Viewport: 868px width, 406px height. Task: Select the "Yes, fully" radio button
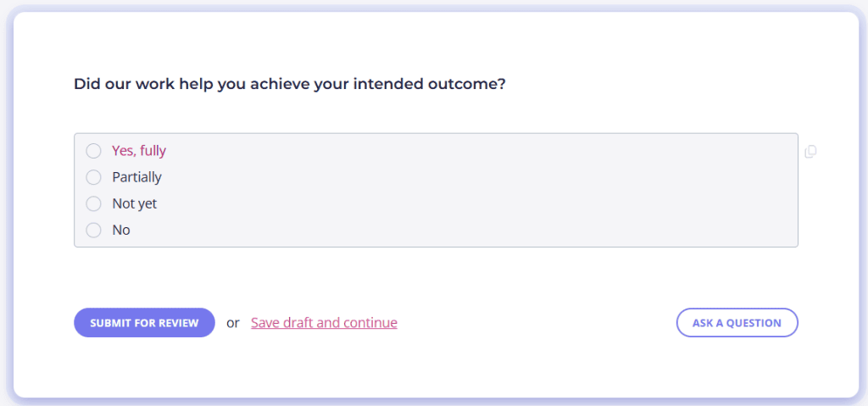(x=94, y=151)
